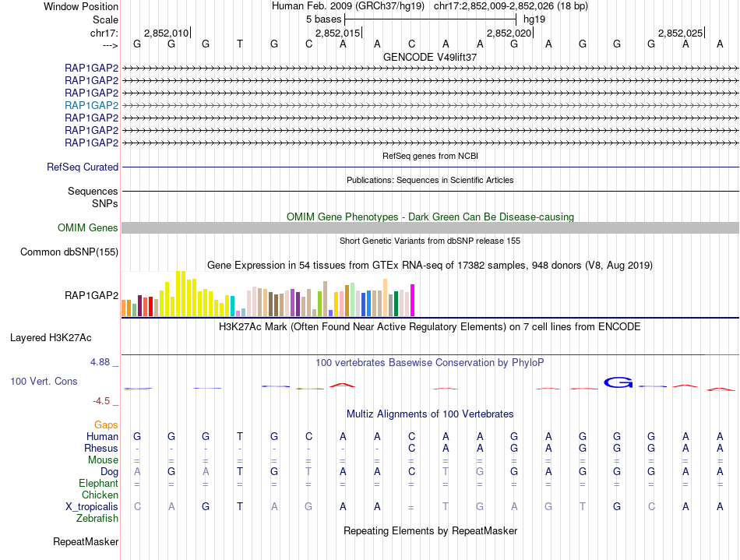Open the Layered H3K27Ac track label

[x=51, y=338]
